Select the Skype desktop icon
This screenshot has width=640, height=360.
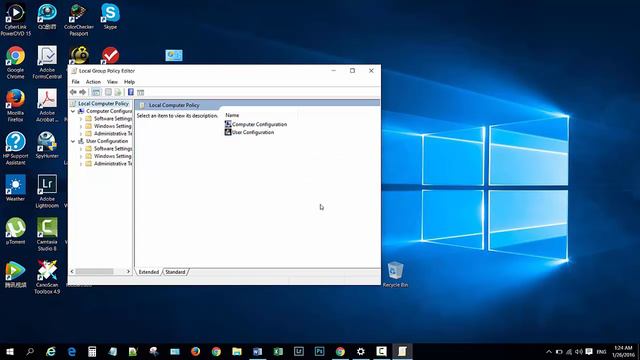click(110, 16)
